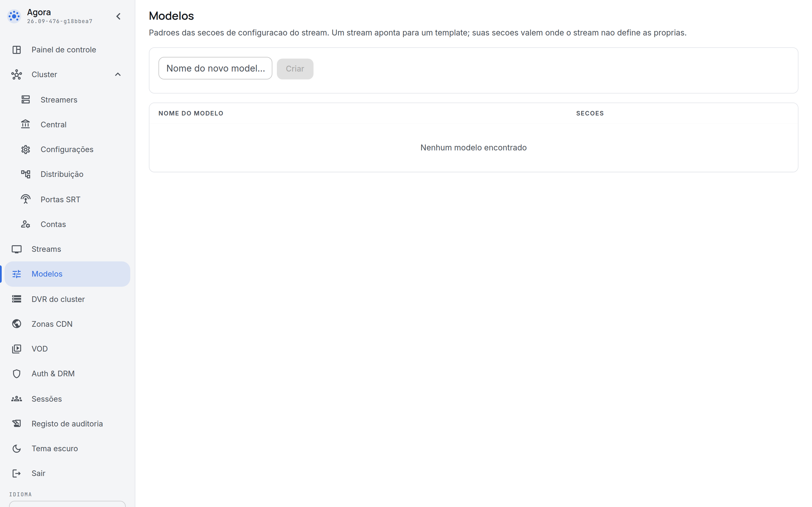Viewport: 812px width, 507px height.
Task: Navigate to the VOD section
Action: [67, 349]
